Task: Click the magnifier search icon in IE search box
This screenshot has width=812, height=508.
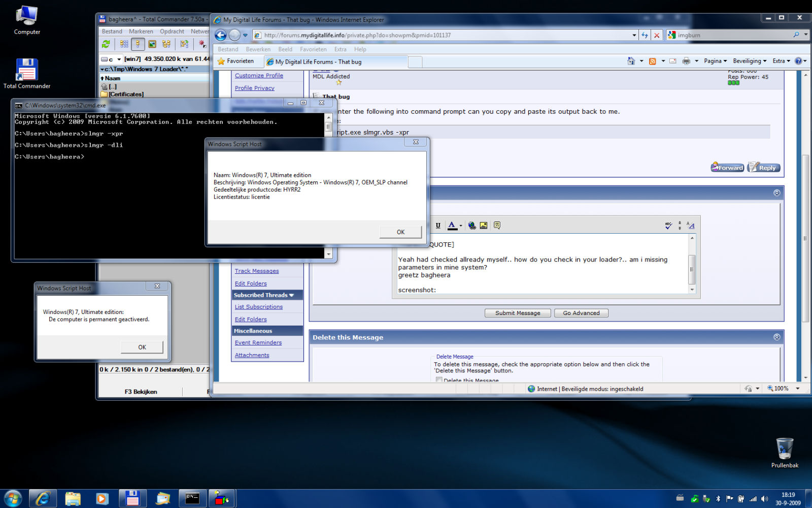Action: point(796,35)
